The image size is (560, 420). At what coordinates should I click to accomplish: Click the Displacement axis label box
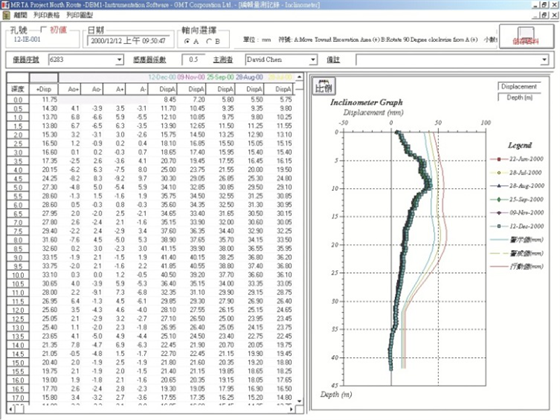519,86
